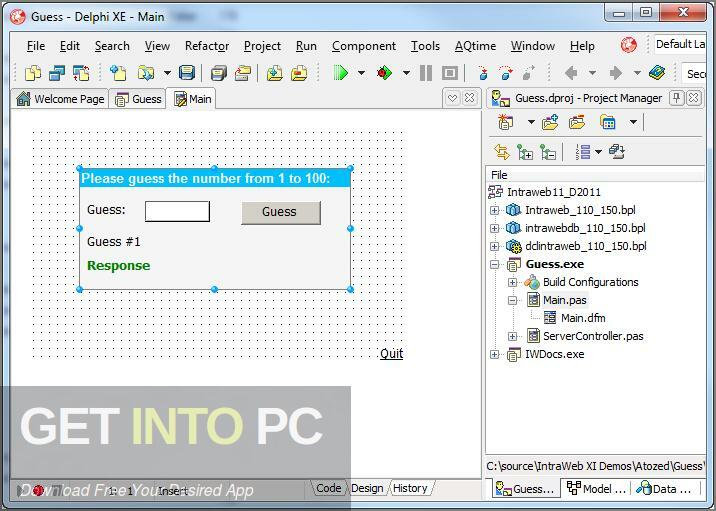Image resolution: width=716 pixels, height=511 pixels.
Task: Open the AQtime menu
Action: pos(475,46)
